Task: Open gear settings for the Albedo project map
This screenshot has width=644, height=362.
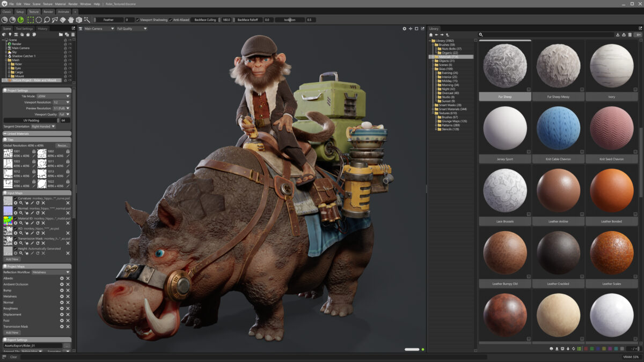Action: [61, 278]
